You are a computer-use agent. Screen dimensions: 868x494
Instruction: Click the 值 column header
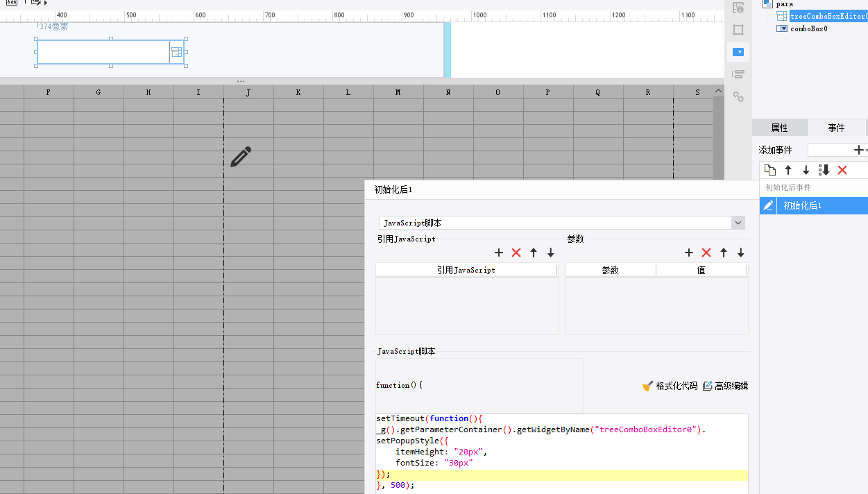pyautogui.click(x=701, y=270)
